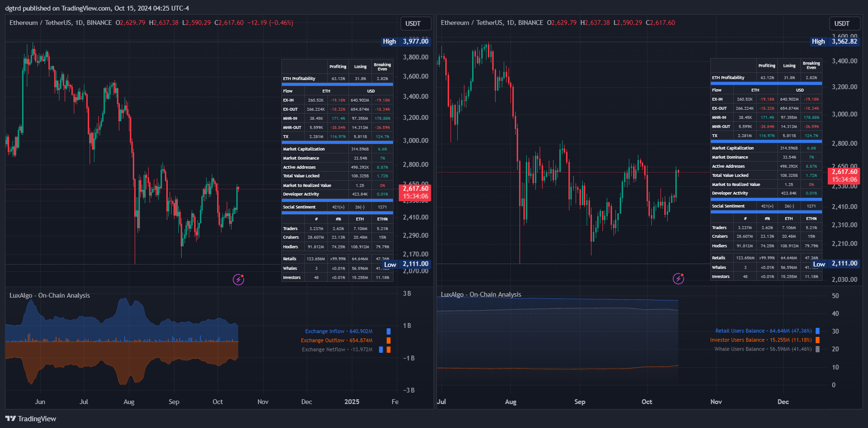Click the dgtrd published on TradingView.com header
This screenshot has height=428, width=868.
point(97,8)
